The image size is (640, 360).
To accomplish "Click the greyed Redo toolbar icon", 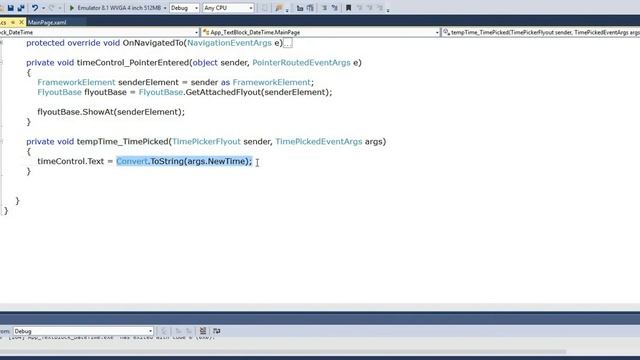I will pyautogui.click(x=52, y=8).
